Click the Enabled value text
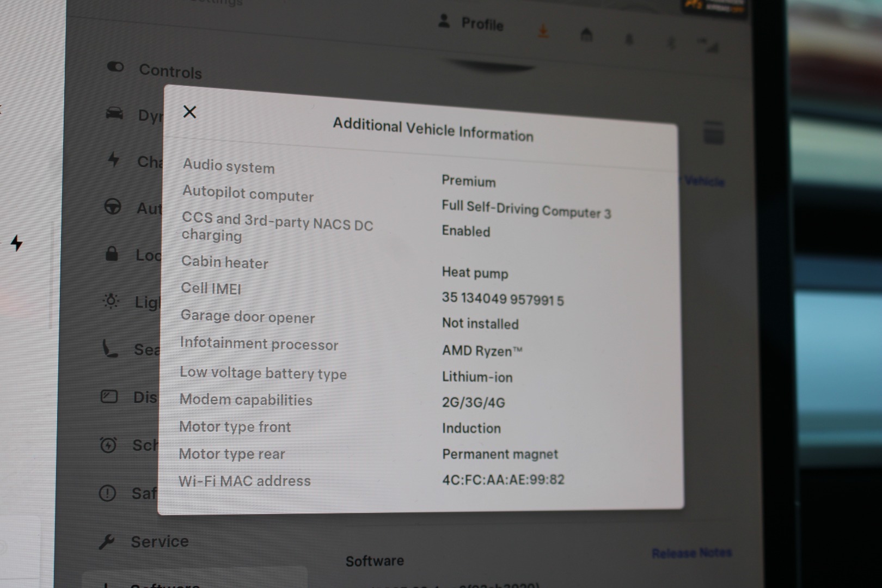 (x=465, y=231)
